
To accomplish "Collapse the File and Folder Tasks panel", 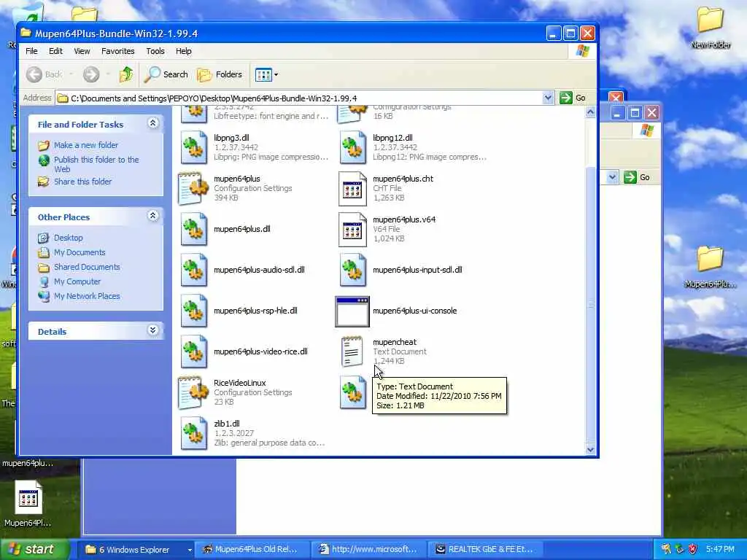I will point(153,123).
